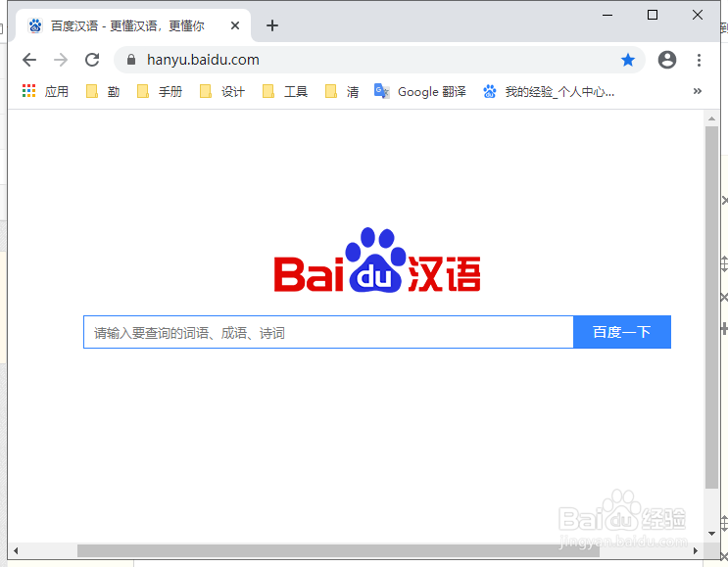Click the 百度一下 search button
This screenshot has height=567, width=728.
pos(622,332)
